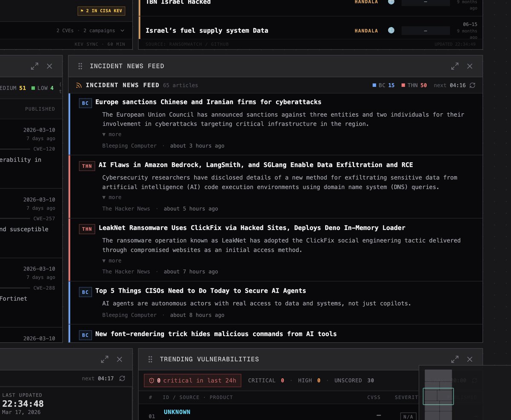Open the Europe sanctions Chinese and Iranian firms article
511x420 pixels.
(x=208, y=102)
